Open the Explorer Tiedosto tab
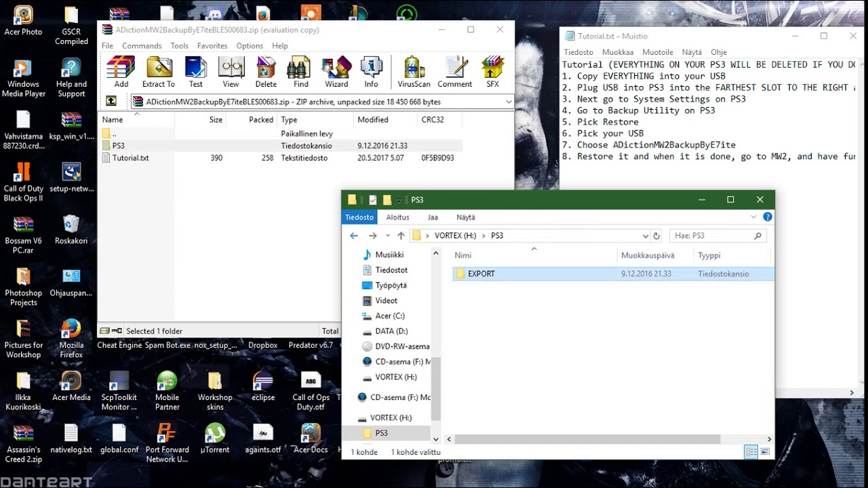 click(359, 217)
